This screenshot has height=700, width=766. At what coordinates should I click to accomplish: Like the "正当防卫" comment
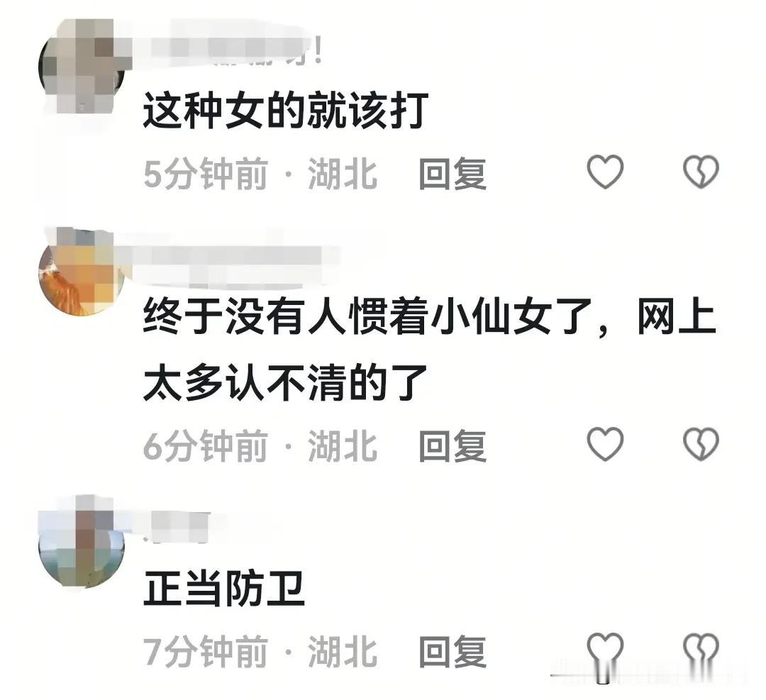point(605,650)
